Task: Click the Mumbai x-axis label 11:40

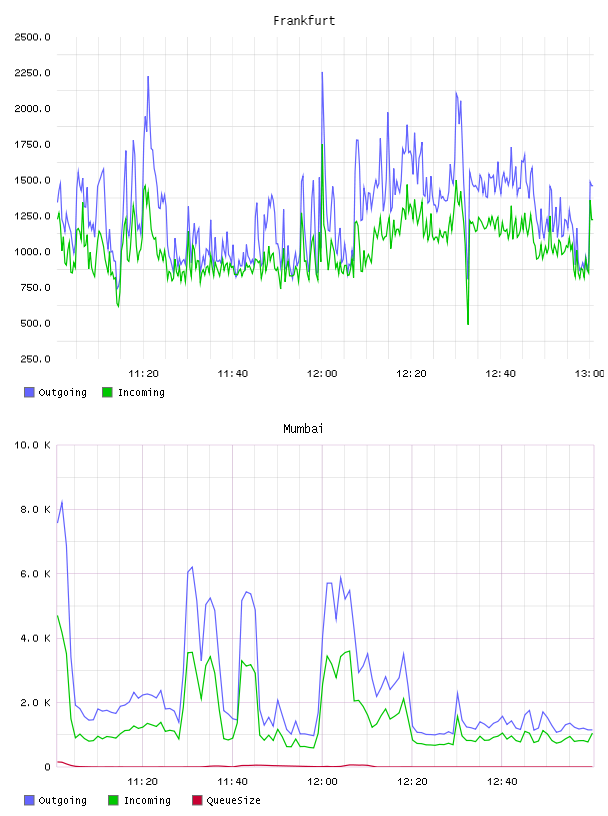Action: click(x=232, y=782)
